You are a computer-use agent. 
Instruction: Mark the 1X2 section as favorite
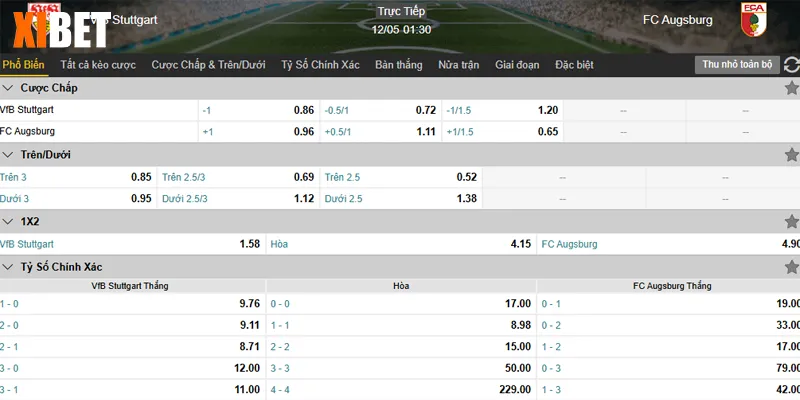pyautogui.click(x=792, y=221)
